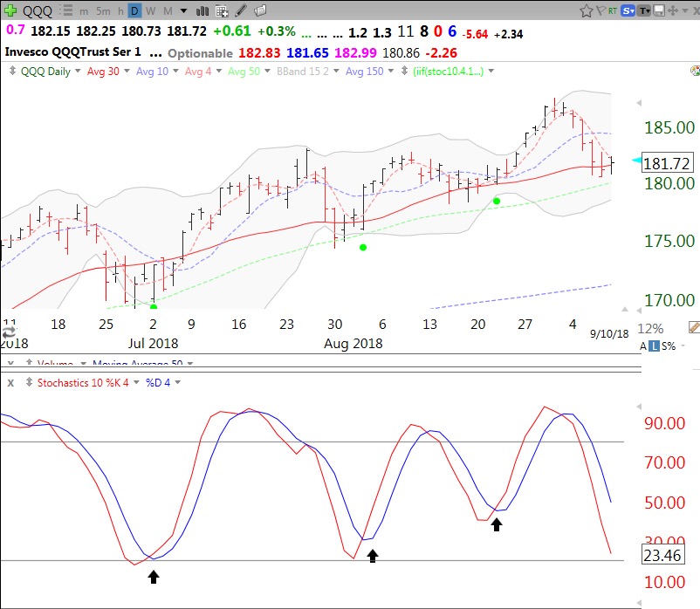This screenshot has height=609, width=700.
Task: Open the more timeframes dropdown arrow
Action: click(x=184, y=10)
